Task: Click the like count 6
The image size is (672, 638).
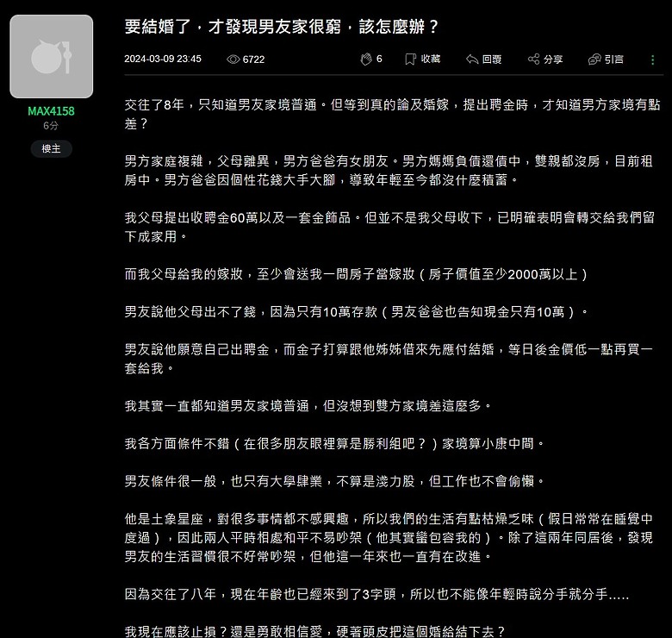Action: [379, 59]
